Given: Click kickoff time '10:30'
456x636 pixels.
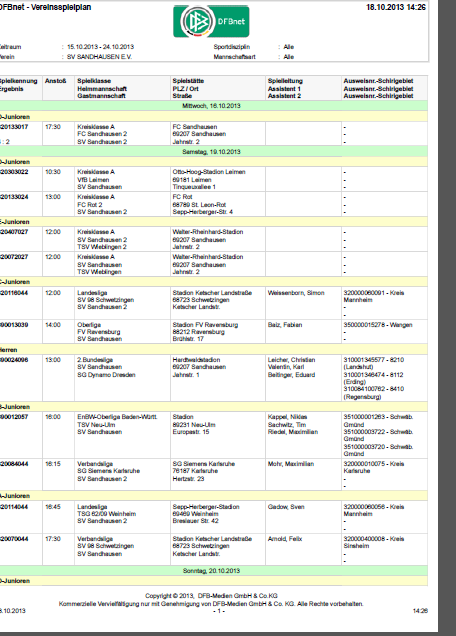Looking at the screenshot, I should tap(53, 172).
